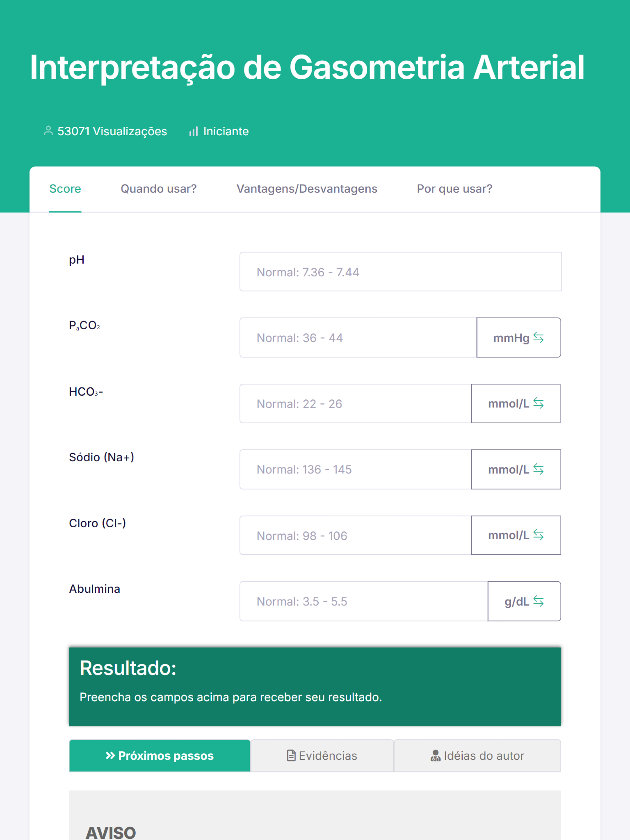This screenshot has width=630, height=840.
Task: Click the 'Abulmina' field label
Action: point(95,589)
